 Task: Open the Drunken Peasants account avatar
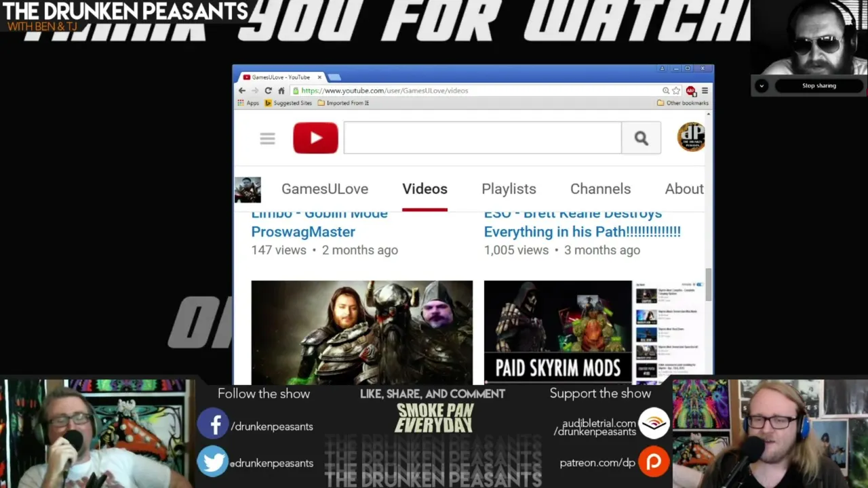pos(691,137)
